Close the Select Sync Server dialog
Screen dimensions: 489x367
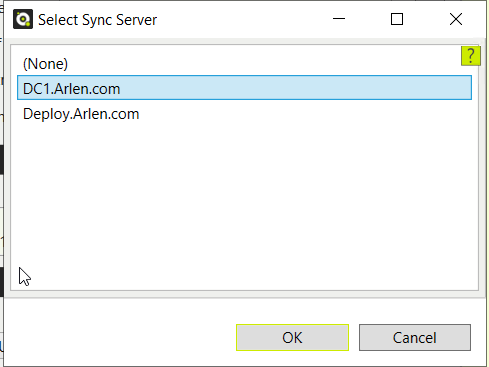(x=456, y=19)
